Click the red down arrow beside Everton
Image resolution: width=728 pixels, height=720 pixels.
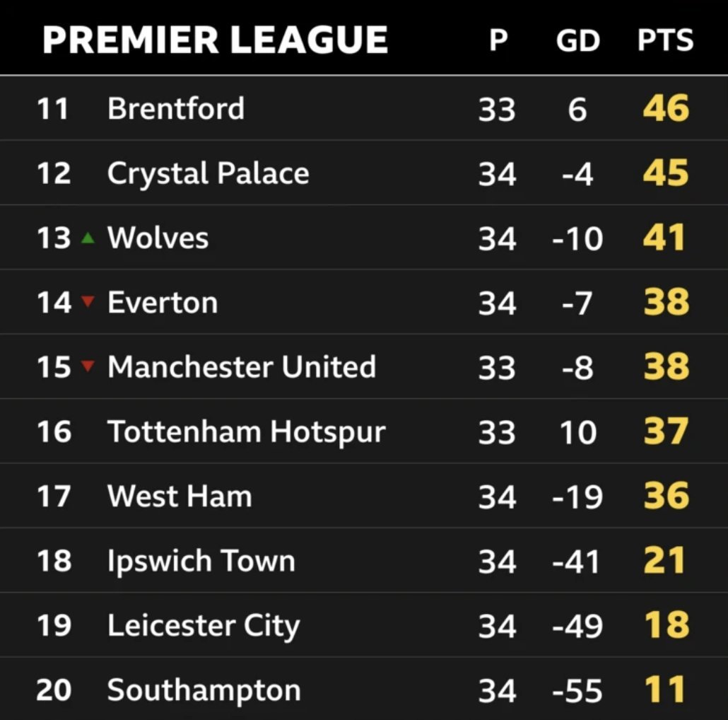tap(88, 301)
